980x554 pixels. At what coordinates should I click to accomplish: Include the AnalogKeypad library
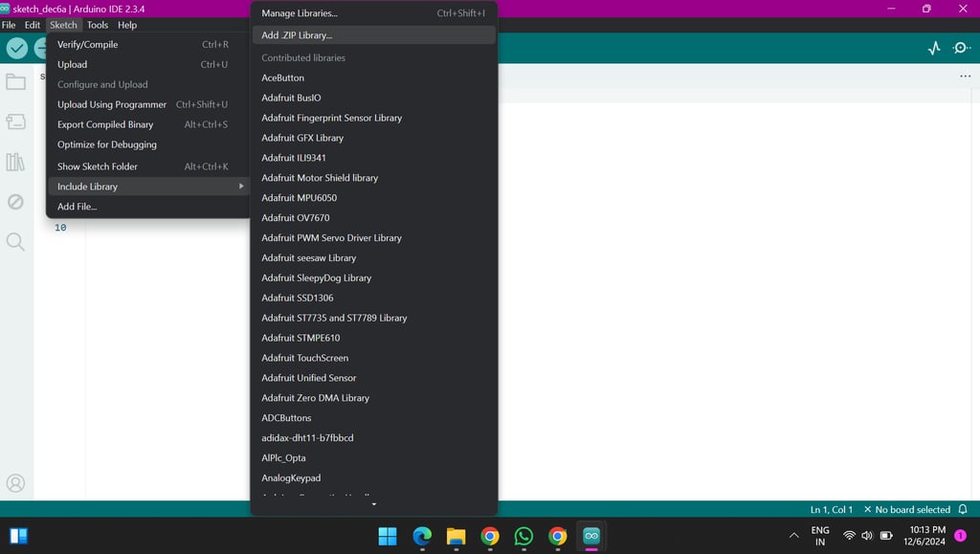(x=374, y=477)
